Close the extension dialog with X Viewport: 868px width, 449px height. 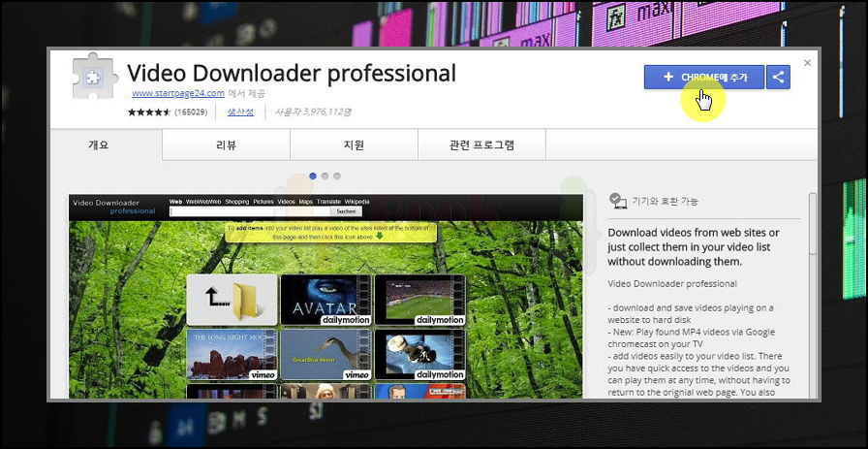point(807,63)
